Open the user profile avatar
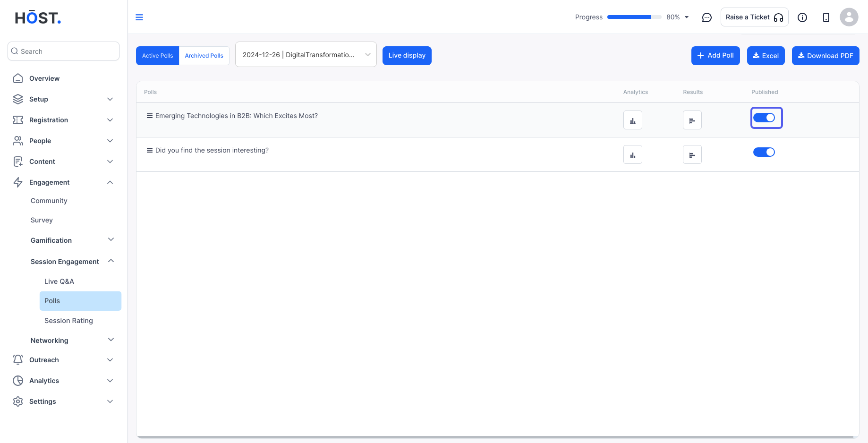This screenshot has width=868, height=443. (x=849, y=17)
